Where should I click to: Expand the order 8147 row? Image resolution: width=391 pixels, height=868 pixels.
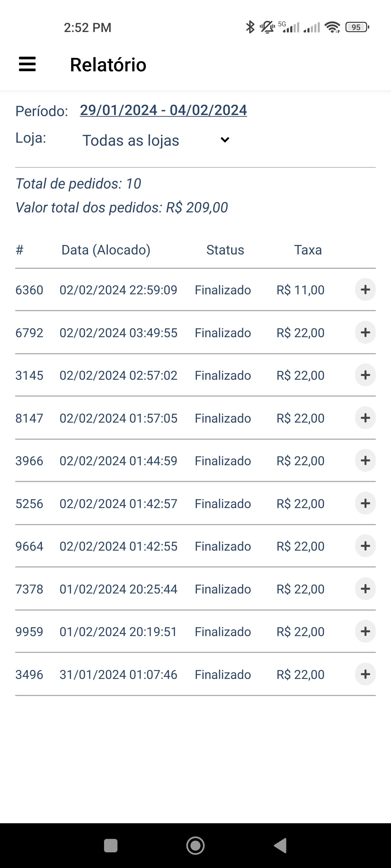(365, 418)
